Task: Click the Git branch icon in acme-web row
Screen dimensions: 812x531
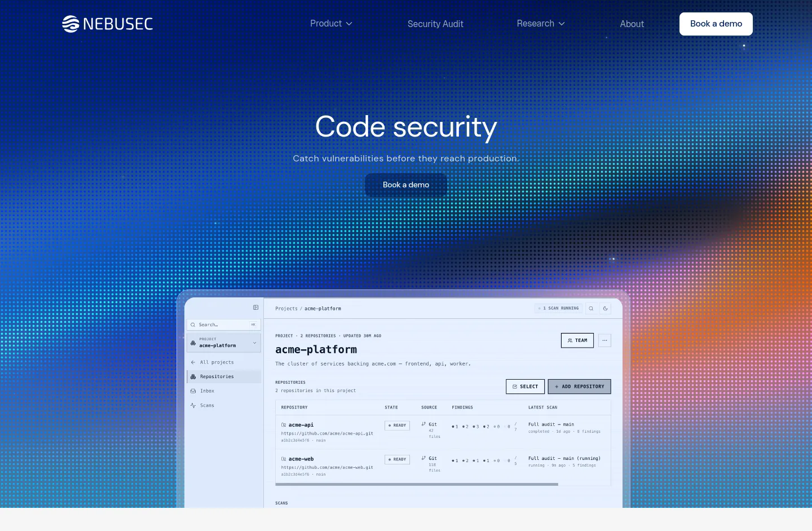Action: pyautogui.click(x=423, y=458)
